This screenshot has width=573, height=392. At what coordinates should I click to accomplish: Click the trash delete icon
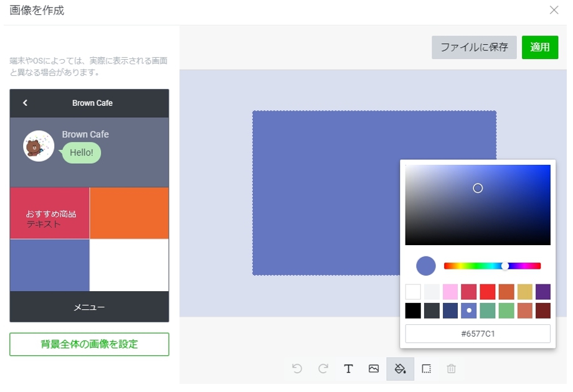click(x=452, y=368)
